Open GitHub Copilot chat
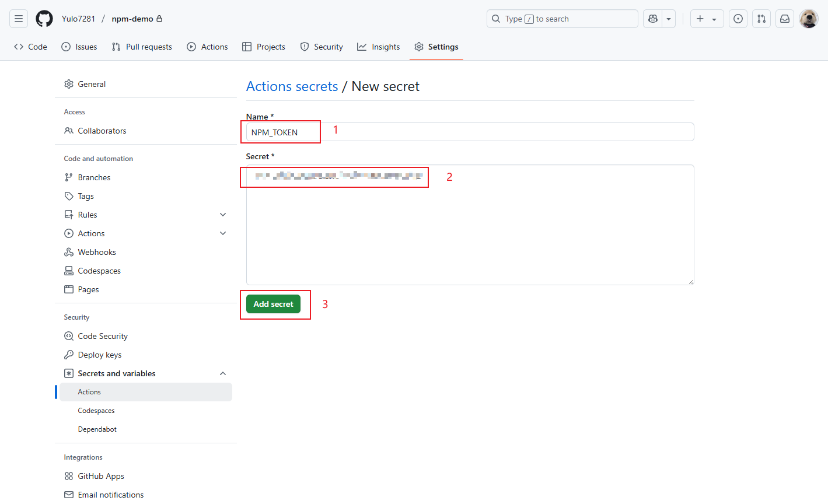 pyautogui.click(x=652, y=18)
